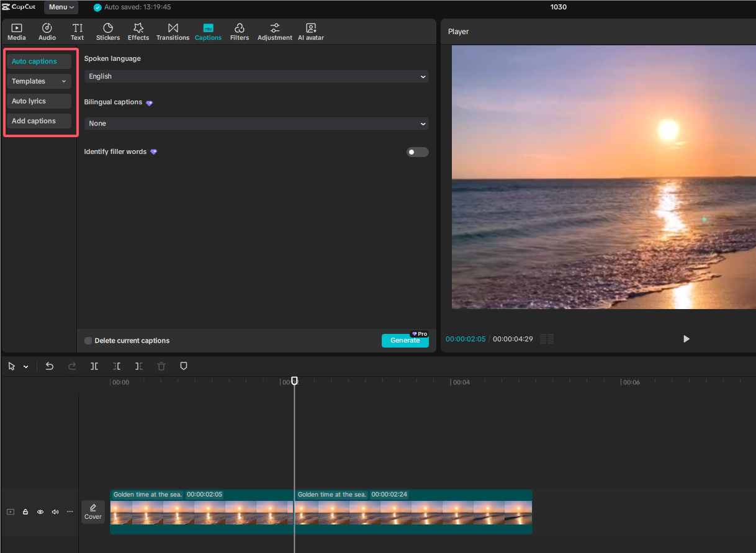Split the clip using the Split icon
The width and height of the screenshot is (756, 553).
[x=94, y=366]
